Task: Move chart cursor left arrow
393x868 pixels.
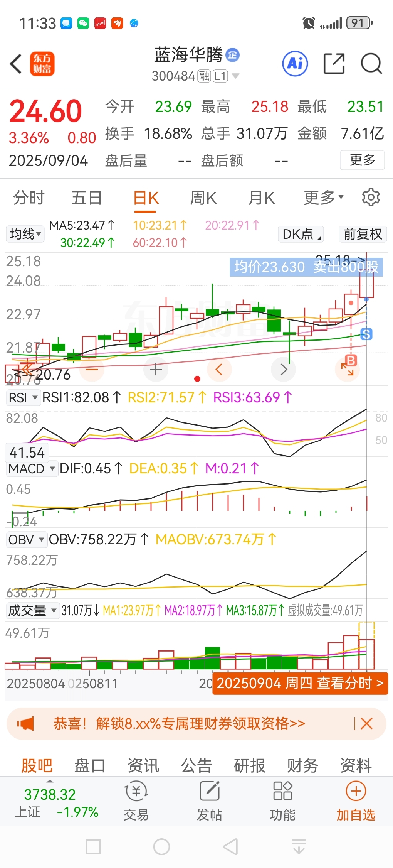Action: (219, 369)
